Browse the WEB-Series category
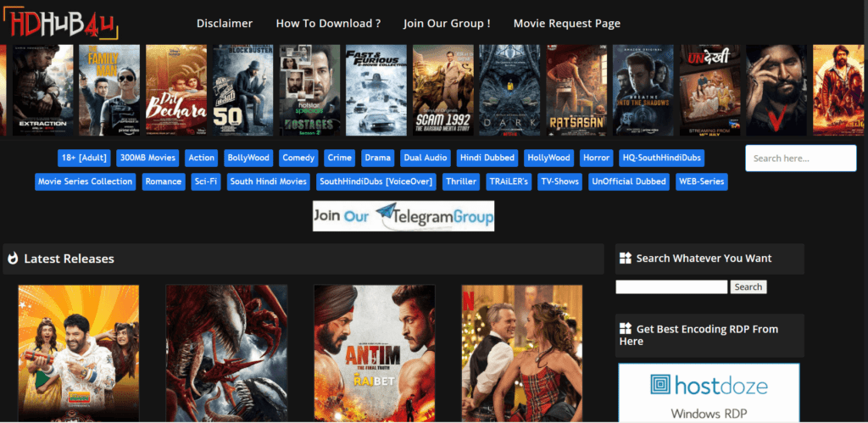 [701, 181]
